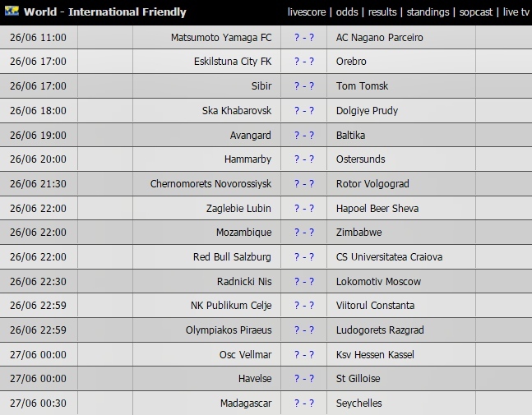Open the standings link
This screenshot has height=415, width=532.
point(428,12)
